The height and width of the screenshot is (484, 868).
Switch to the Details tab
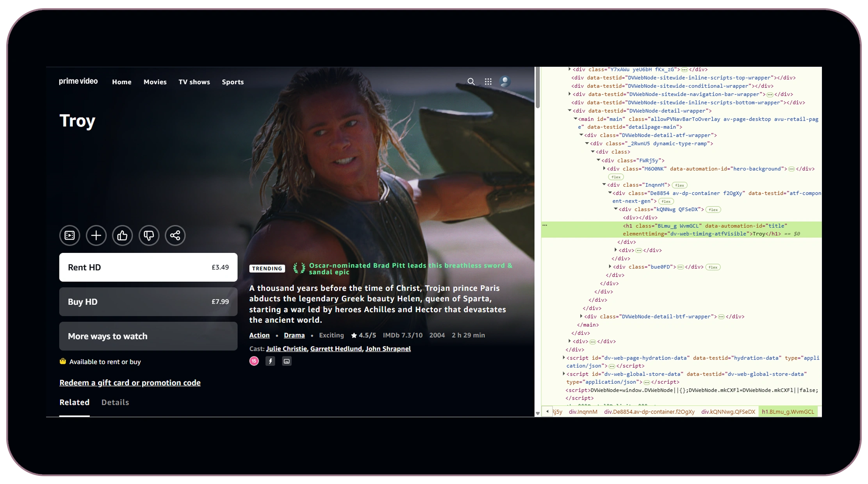click(x=115, y=402)
